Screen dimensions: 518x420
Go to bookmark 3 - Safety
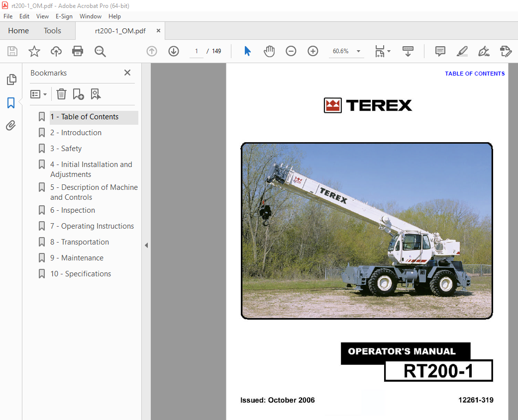(66, 149)
